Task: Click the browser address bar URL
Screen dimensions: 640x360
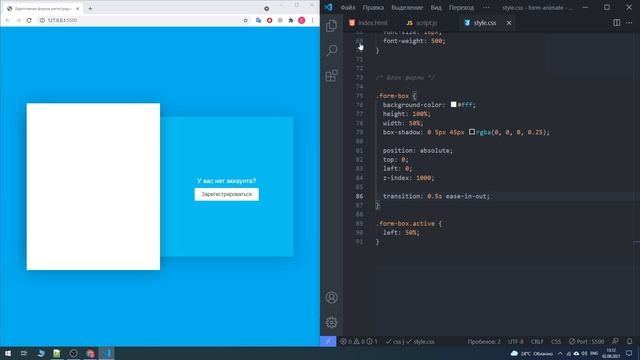Action: 62,20
